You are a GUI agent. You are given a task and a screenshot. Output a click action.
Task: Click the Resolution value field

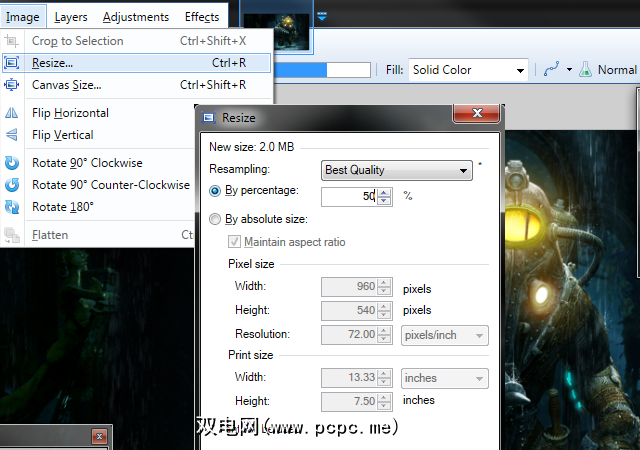pyautogui.click(x=349, y=335)
